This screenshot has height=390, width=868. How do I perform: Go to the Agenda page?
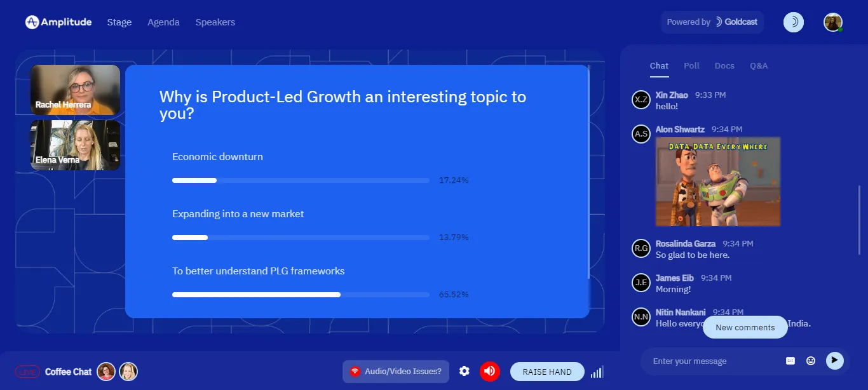pyautogui.click(x=163, y=22)
